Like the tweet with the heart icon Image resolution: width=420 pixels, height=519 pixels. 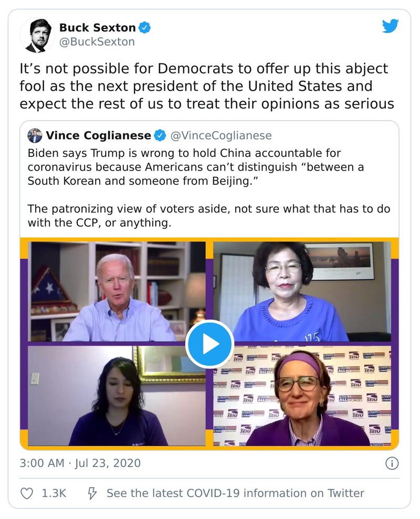point(27,493)
